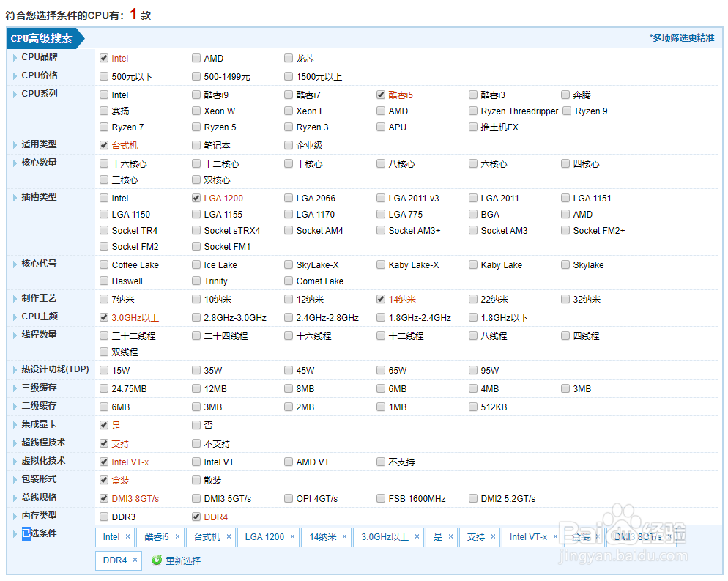This screenshot has width=728, height=581.
Task: Click the 多项筛选更精准 hint text
Action: point(682,37)
